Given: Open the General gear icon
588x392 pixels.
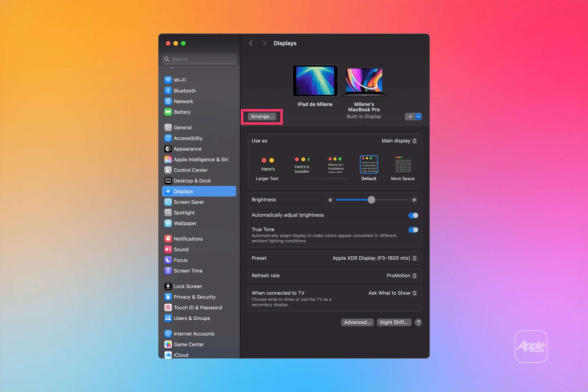Looking at the screenshot, I should coord(168,127).
